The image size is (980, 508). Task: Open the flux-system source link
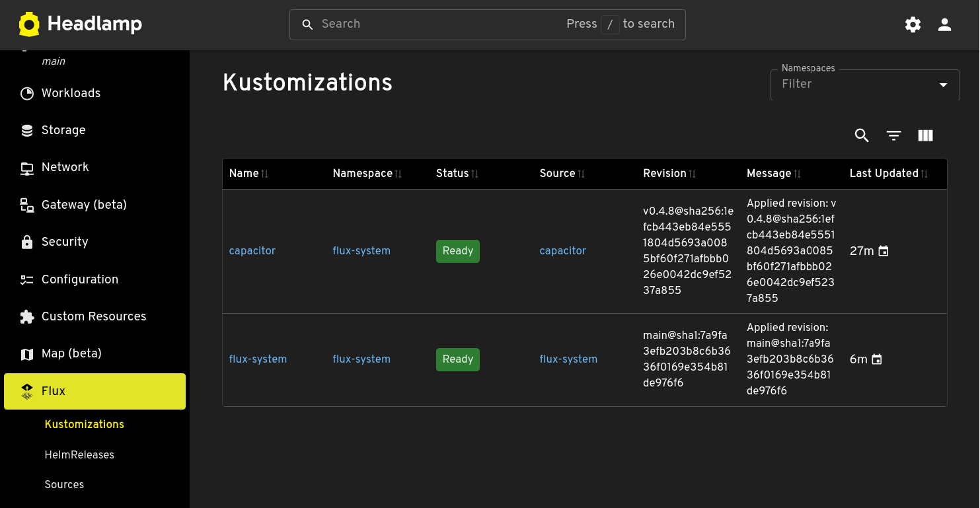568,359
